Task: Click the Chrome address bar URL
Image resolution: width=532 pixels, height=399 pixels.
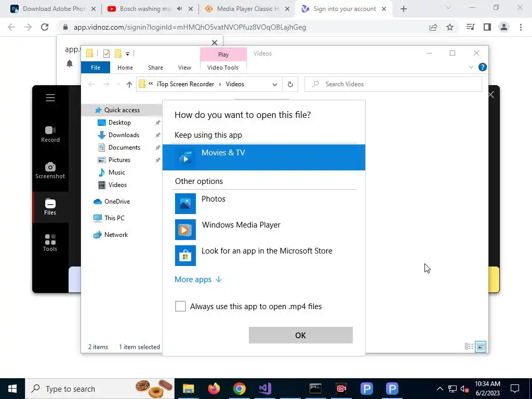Action: [190, 27]
